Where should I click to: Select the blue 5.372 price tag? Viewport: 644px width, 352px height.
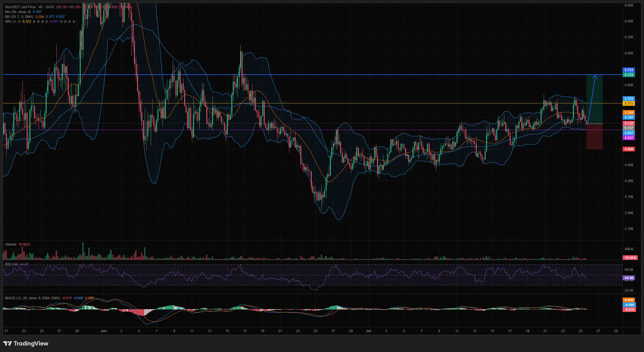[629, 99]
